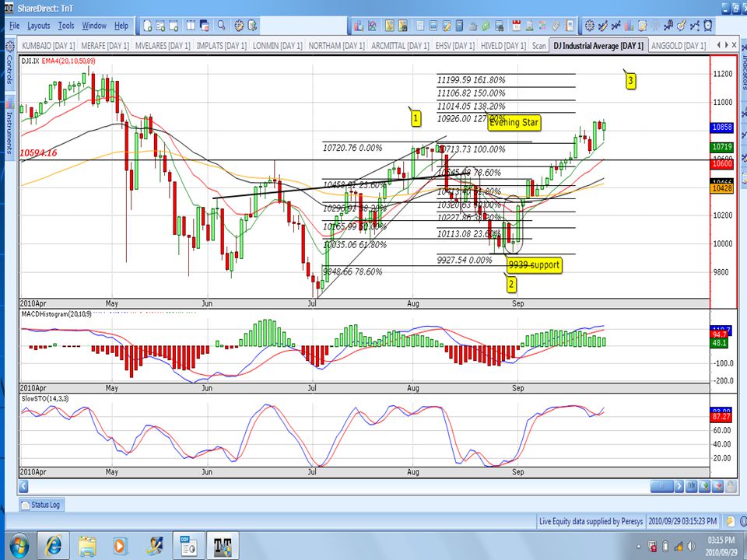Switch to LONMIN [DAY 1] tab
This screenshot has height=560, width=747.
[277, 46]
